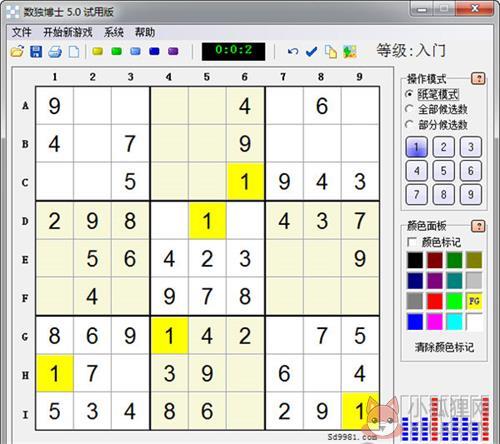500x444 pixels.
Task: Select 全部候选数 radio option
Action: (436, 109)
